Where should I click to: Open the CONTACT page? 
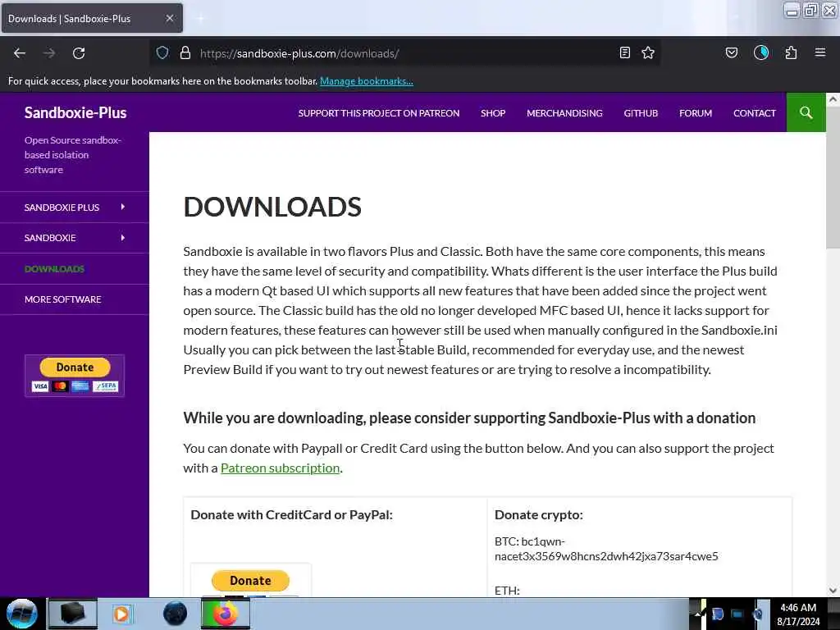pos(755,113)
